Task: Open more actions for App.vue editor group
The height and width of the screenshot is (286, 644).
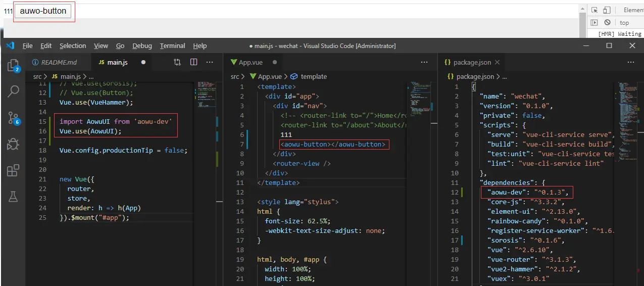Action: [x=425, y=62]
